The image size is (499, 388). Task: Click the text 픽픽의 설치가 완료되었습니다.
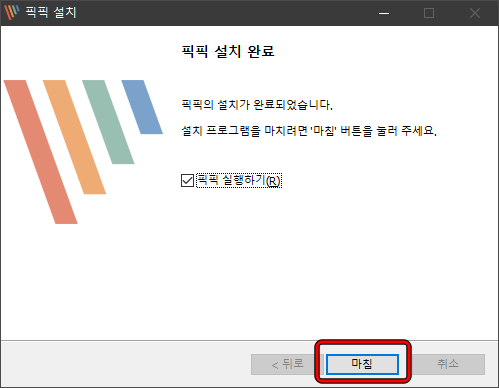[257, 105]
